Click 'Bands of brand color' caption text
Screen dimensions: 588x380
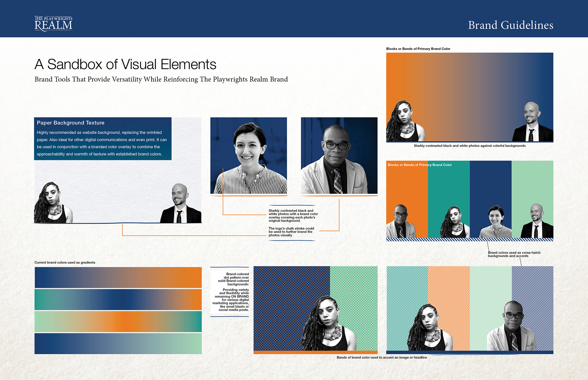pyautogui.click(x=382, y=357)
